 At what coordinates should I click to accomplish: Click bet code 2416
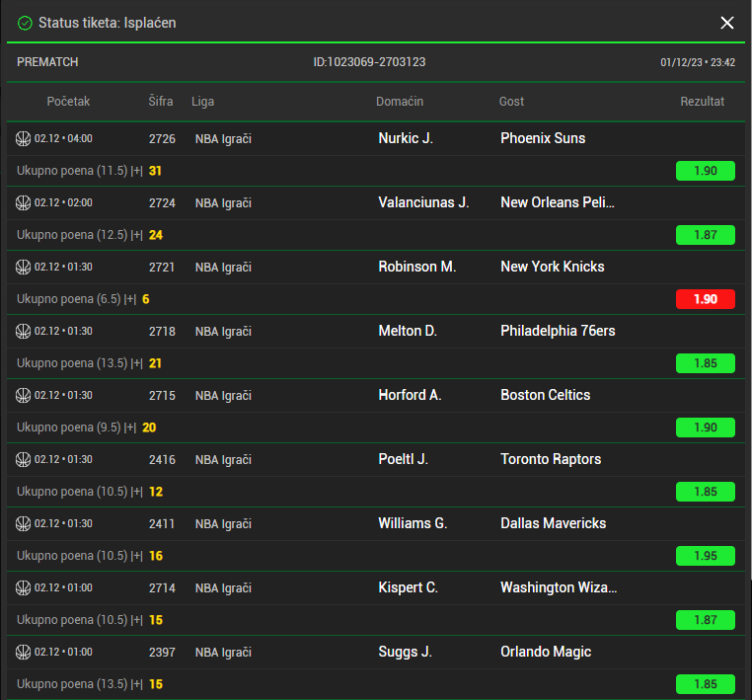tap(162, 460)
